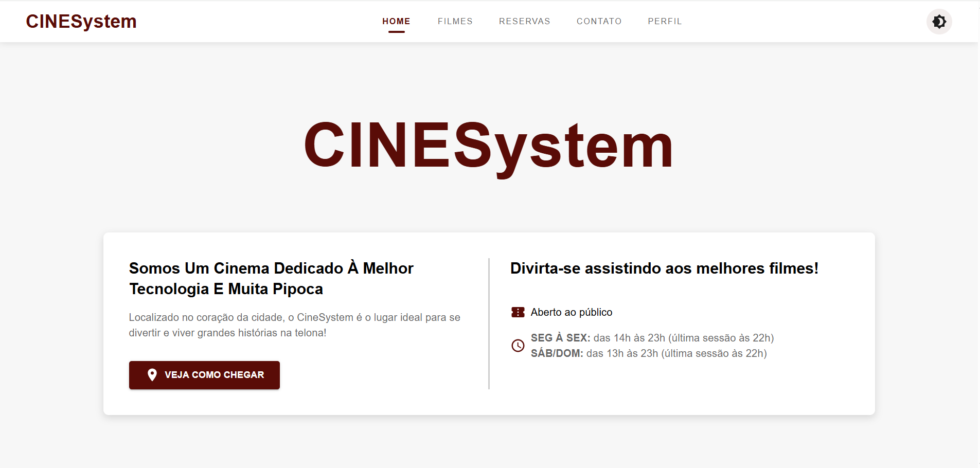Viewport: 980px width, 468px height.
Task: Navigate to the RESERVAS section
Action: (524, 21)
